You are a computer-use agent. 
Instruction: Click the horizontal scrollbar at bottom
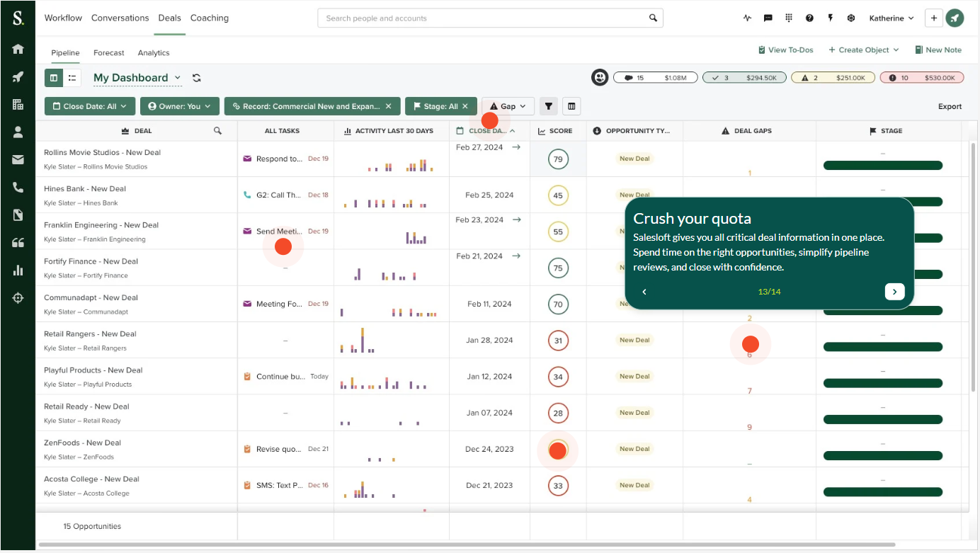coord(467,545)
